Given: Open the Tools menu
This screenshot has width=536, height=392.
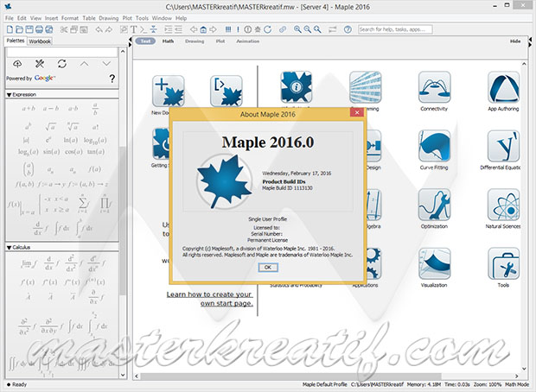Looking at the screenshot, I should point(142,18).
